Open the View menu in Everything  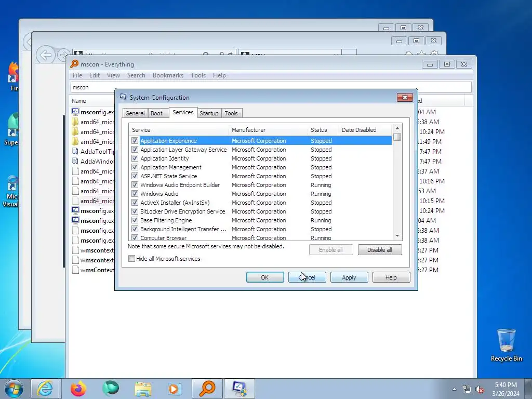113,75
